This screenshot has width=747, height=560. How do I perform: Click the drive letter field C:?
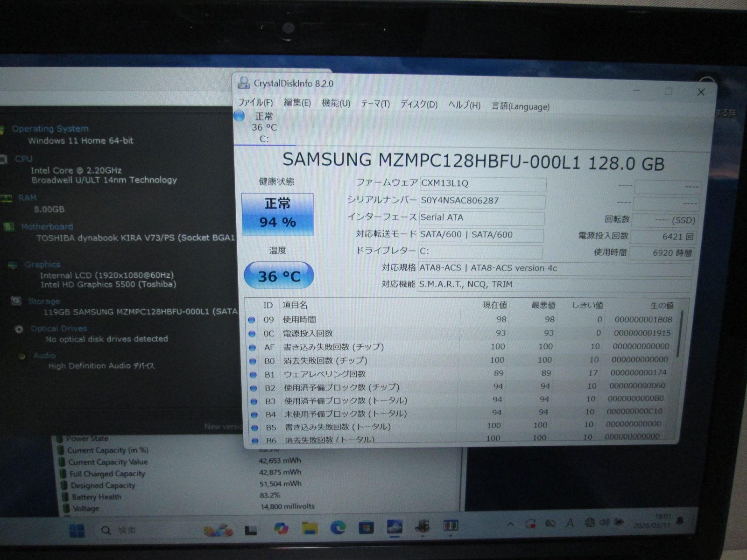pyautogui.click(x=480, y=252)
